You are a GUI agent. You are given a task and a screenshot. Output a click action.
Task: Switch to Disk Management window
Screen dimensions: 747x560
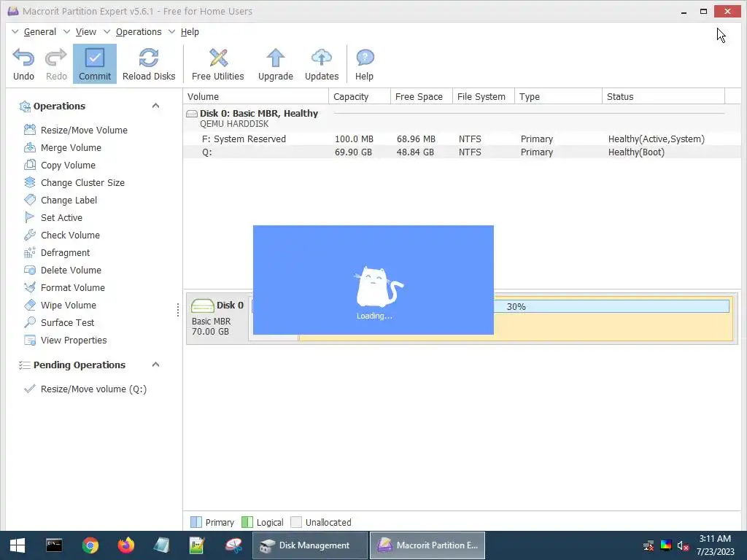coord(309,545)
